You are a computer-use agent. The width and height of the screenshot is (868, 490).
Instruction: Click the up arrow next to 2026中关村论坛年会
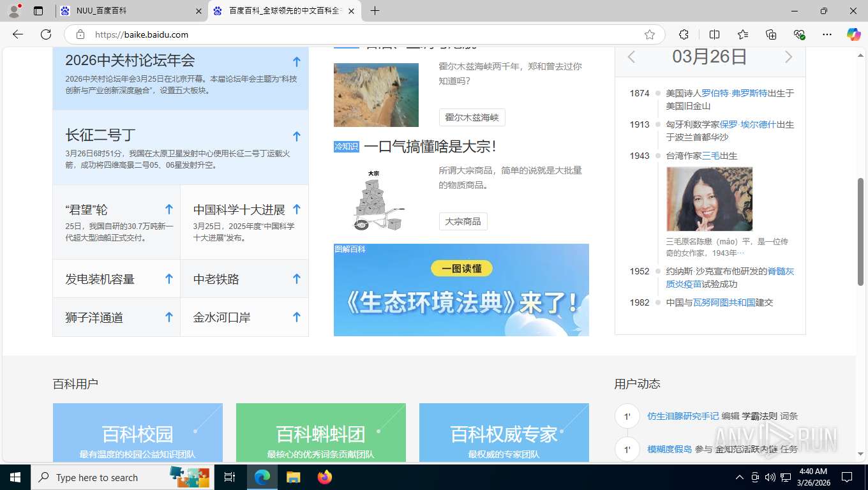(296, 62)
